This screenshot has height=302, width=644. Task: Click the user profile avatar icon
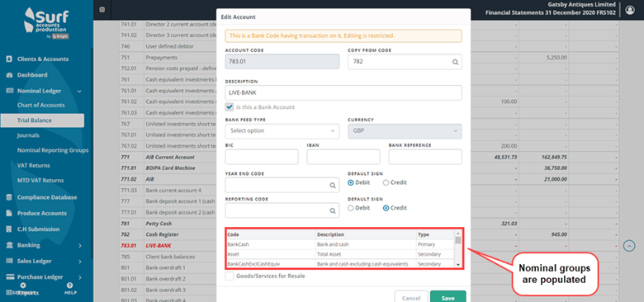pos(630,10)
